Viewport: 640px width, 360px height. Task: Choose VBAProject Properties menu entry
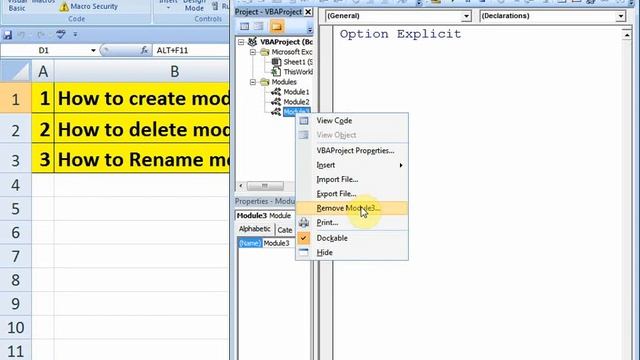click(x=351, y=151)
